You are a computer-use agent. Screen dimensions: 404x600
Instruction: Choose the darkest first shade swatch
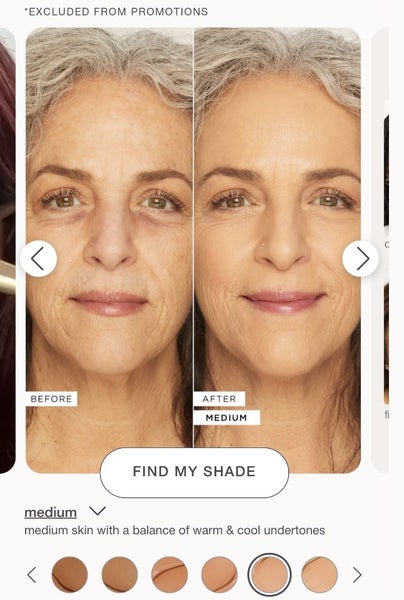(x=70, y=575)
